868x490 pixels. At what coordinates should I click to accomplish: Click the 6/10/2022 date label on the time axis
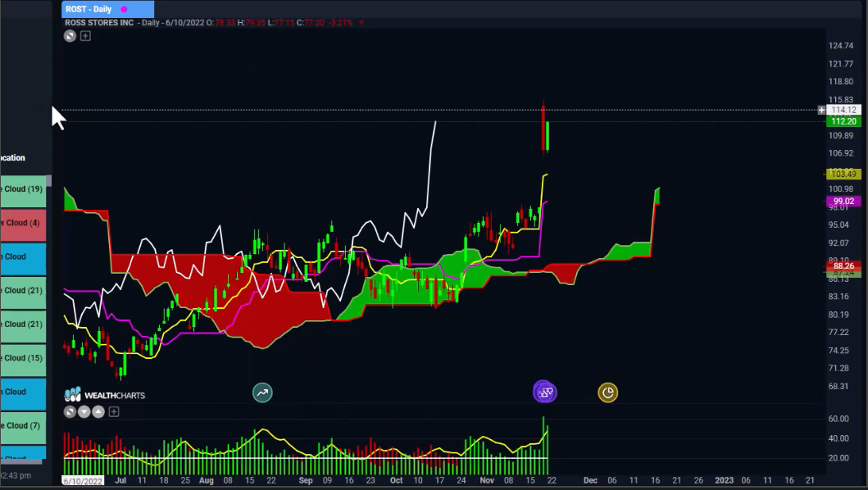[x=83, y=481]
